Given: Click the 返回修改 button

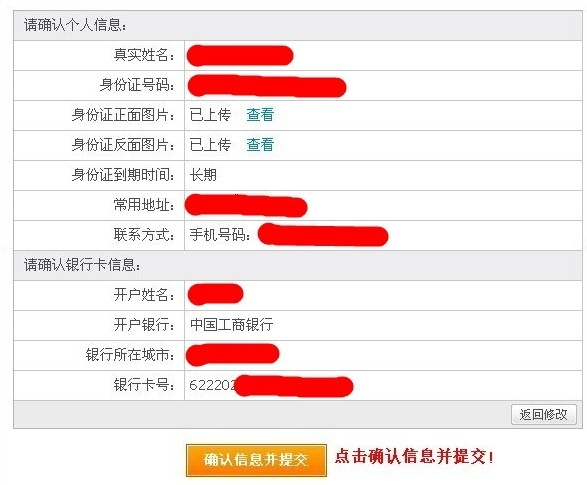Looking at the screenshot, I should point(544,414).
